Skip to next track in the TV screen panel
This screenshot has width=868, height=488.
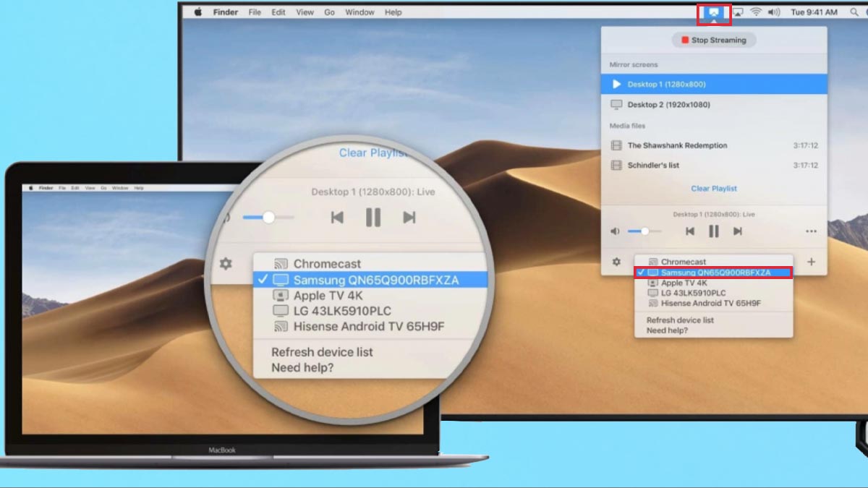click(738, 231)
